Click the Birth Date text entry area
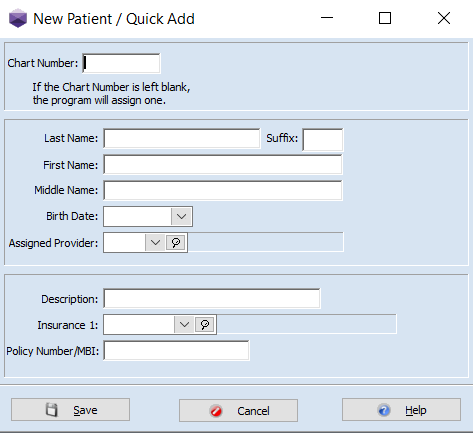Viewport: 473px width, 433px height. coord(137,216)
